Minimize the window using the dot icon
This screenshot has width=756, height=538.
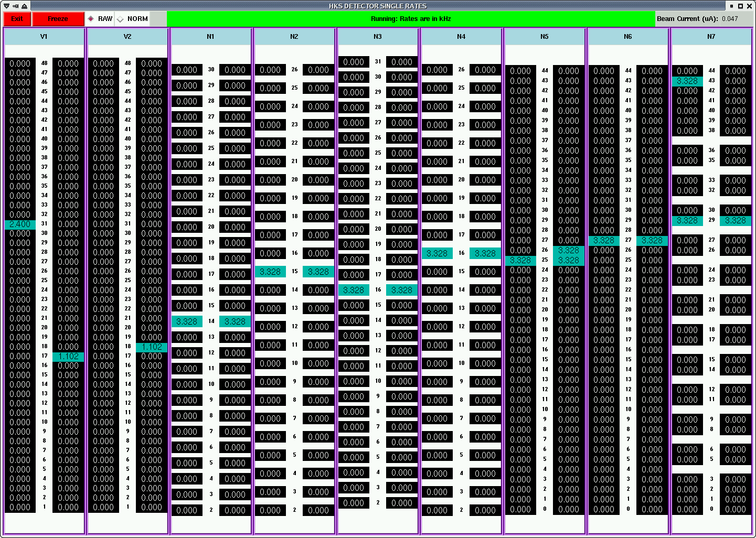(731, 6)
